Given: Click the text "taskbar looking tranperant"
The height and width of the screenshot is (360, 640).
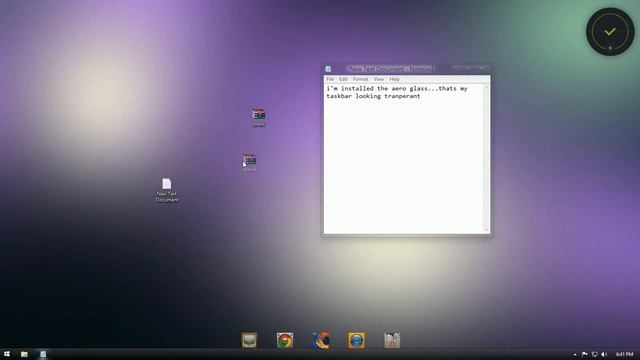Looking at the screenshot, I should pos(373,96).
